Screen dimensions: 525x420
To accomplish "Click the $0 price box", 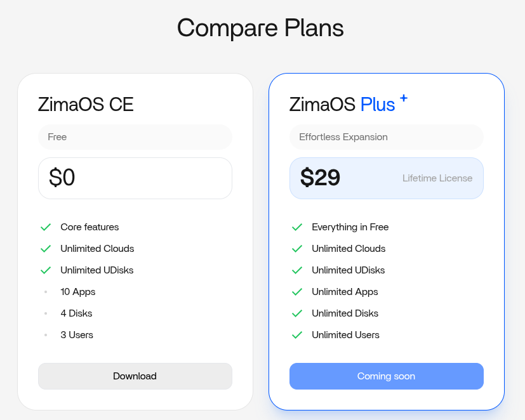I will point(135,178).
